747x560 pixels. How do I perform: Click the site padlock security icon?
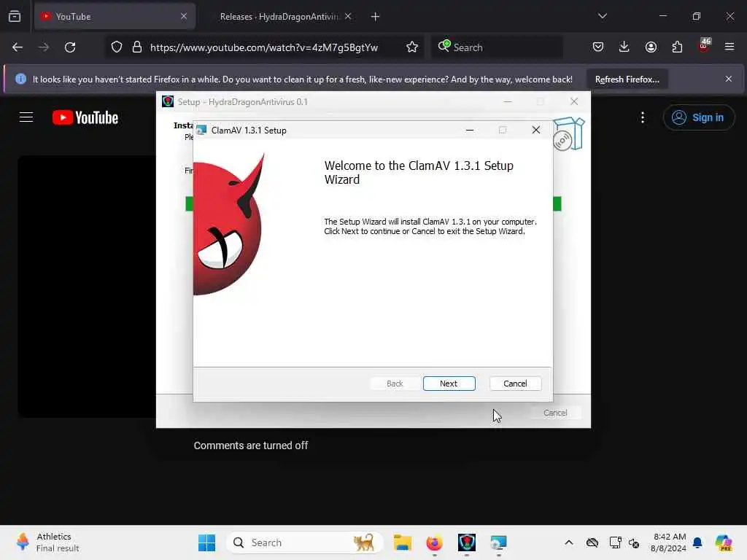point(137,47)
